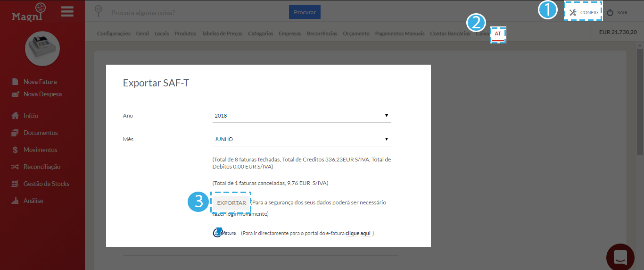Image resolution: width=644 pixels, height=270 pixels.
Task: Open the chat support bubble icon
Action: coord(619,257)
